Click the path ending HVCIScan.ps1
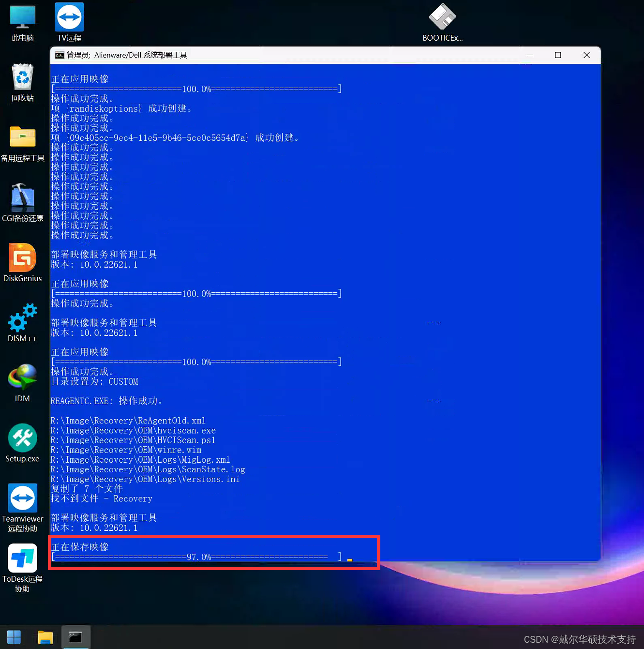This screenshot has height=649, width=644. [133, 440]
